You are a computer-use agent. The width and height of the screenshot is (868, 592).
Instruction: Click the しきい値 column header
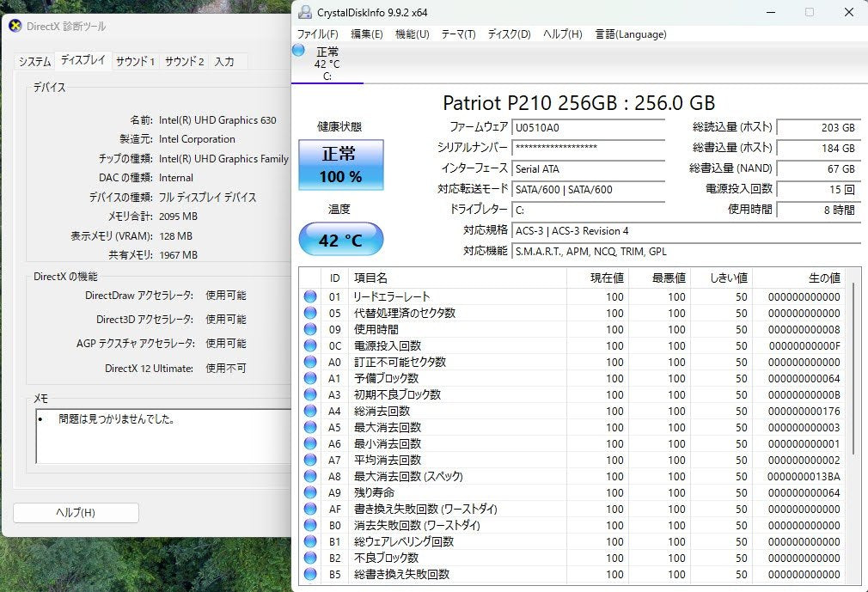tap(721, 278)
